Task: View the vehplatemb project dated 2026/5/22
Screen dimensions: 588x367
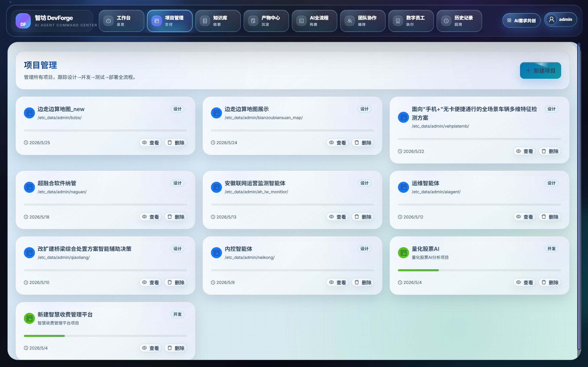Action: click(524, 151)
